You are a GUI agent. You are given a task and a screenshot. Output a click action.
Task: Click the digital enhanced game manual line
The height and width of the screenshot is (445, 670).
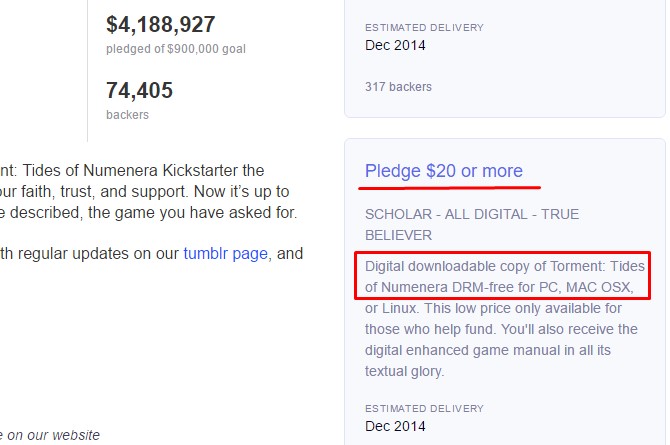pyautogui.click(x=488, y=350)
